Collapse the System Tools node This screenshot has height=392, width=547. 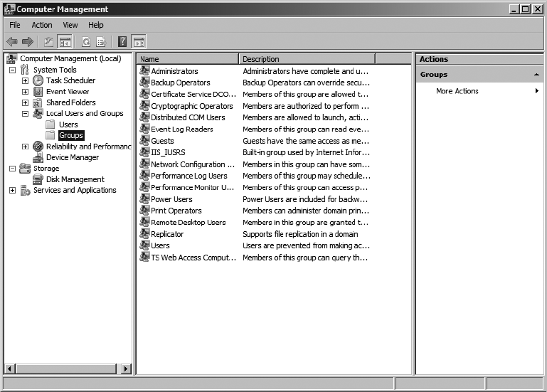(13, 70)
